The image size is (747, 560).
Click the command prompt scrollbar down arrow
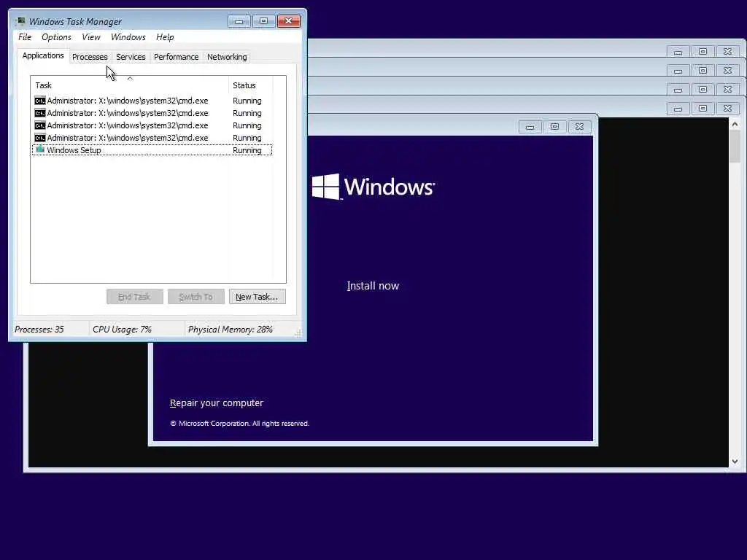735,462
